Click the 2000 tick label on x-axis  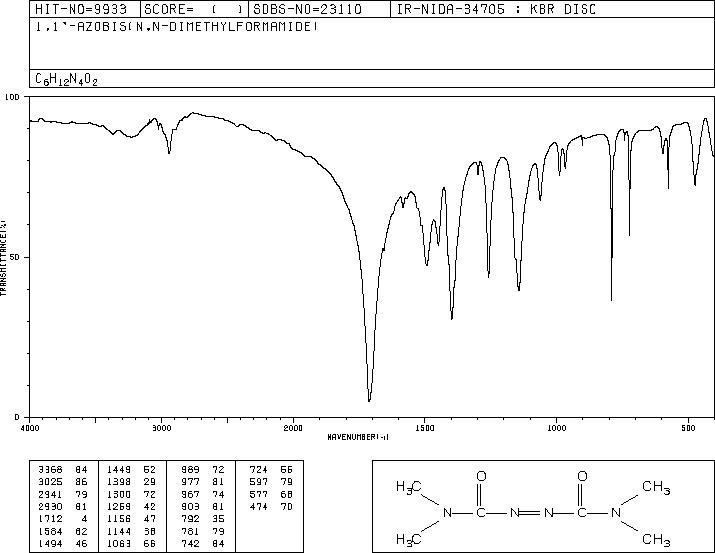(293, 428)
